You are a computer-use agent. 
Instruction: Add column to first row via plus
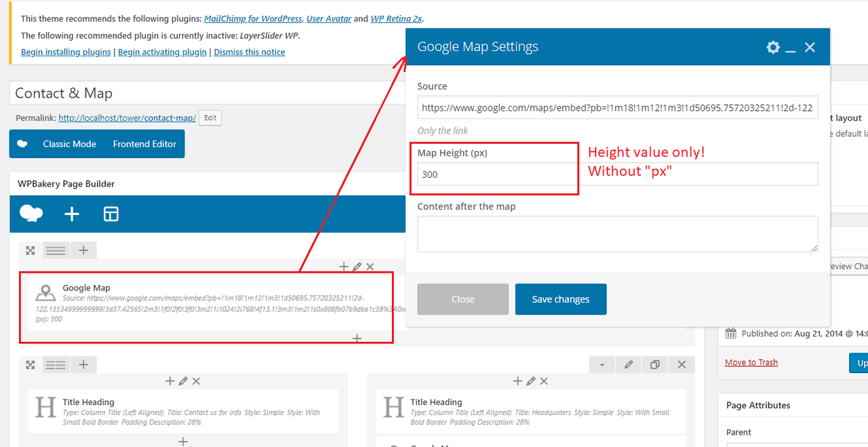tap(83, 250)
